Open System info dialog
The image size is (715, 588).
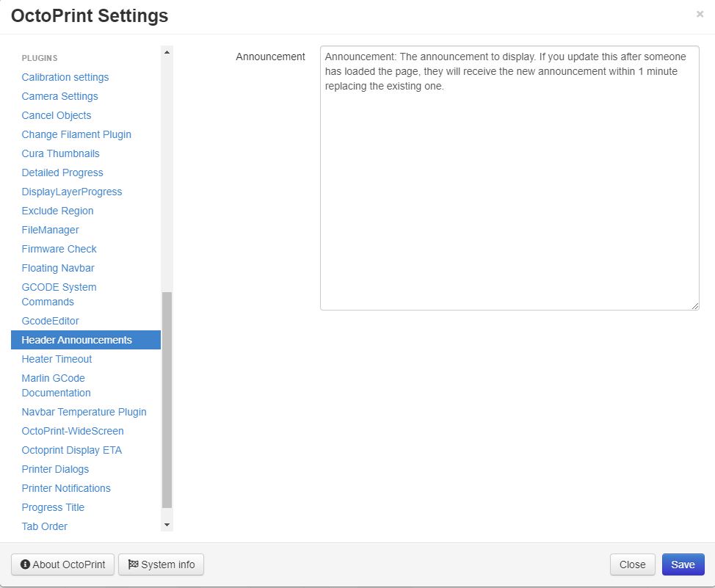161,565
